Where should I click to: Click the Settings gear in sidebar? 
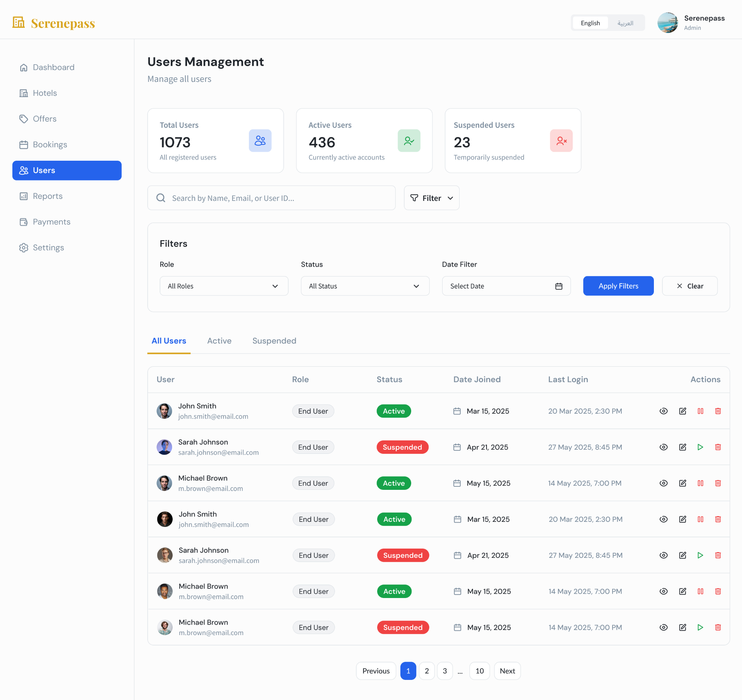click(x=24, y=248)
